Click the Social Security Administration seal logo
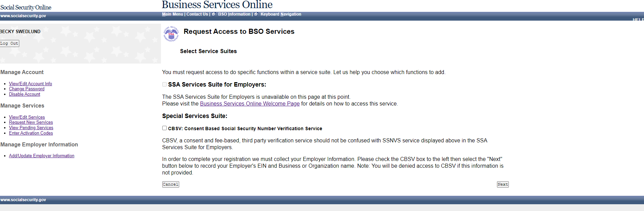The height and width of the screenshot is (211, 644). point(171,33)
